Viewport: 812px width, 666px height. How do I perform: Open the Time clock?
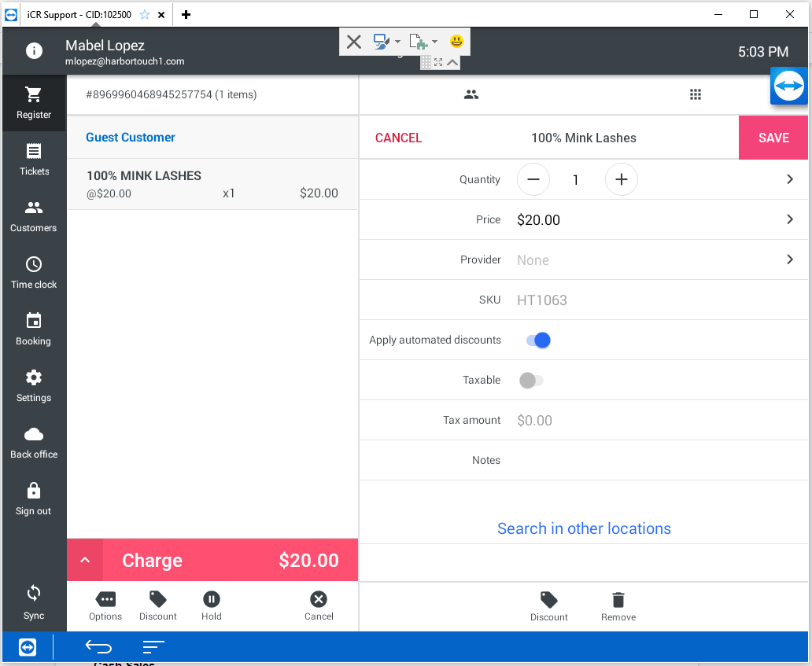point(34,272)
